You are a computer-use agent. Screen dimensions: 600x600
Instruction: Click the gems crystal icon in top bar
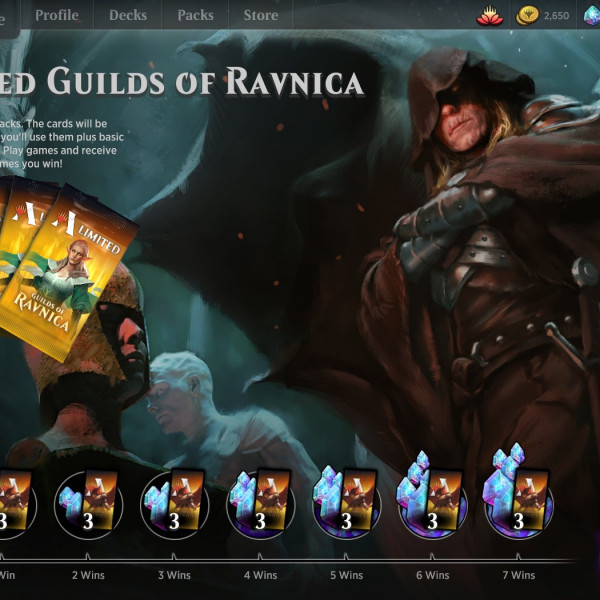(x=592, y=15)
